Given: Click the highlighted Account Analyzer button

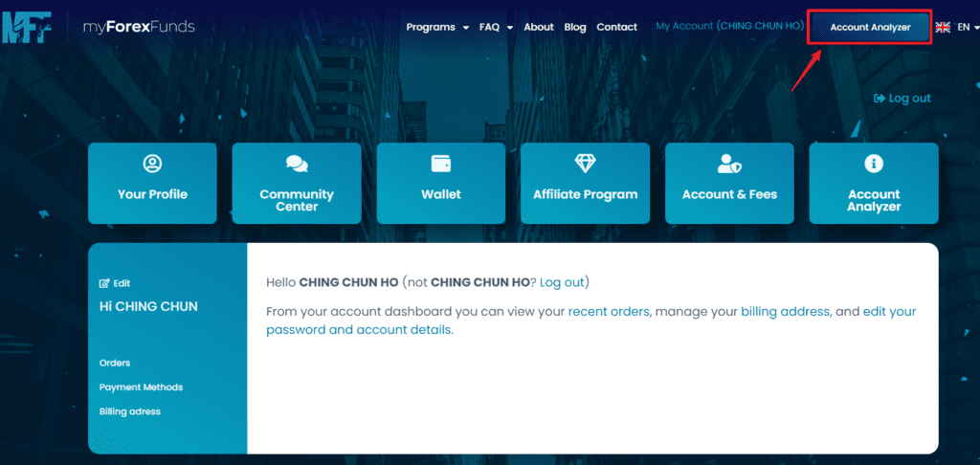Looking at the screenshot, I should click(x=870, y=28).
